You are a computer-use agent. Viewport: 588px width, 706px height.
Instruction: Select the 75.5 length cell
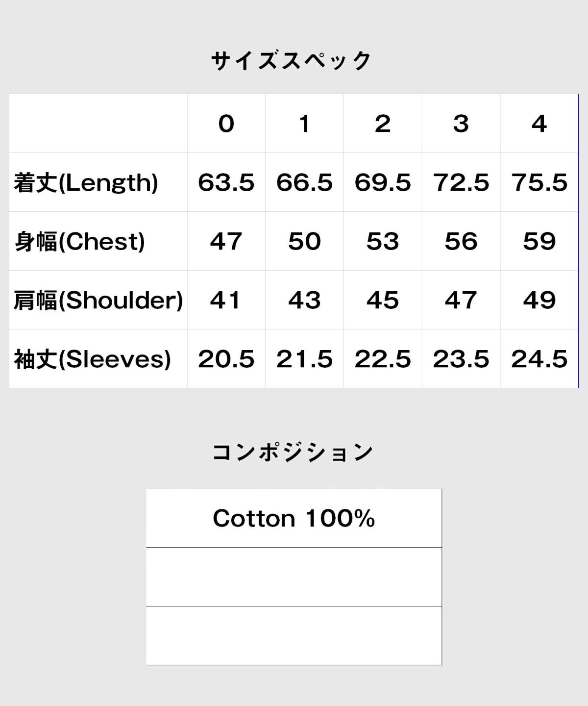click(x=539, y=182)
